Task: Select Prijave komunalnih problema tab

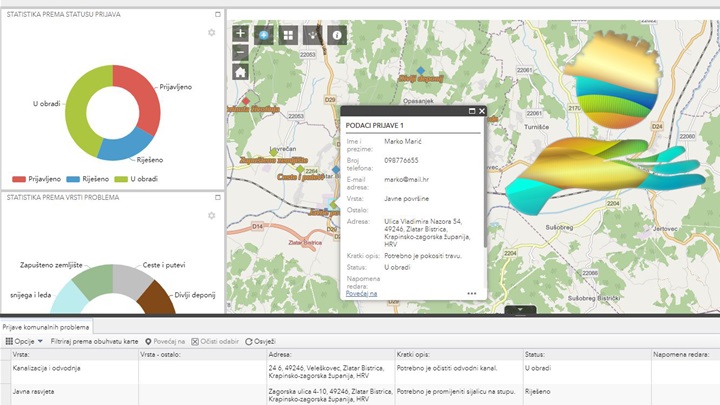Action: (46, 327)
